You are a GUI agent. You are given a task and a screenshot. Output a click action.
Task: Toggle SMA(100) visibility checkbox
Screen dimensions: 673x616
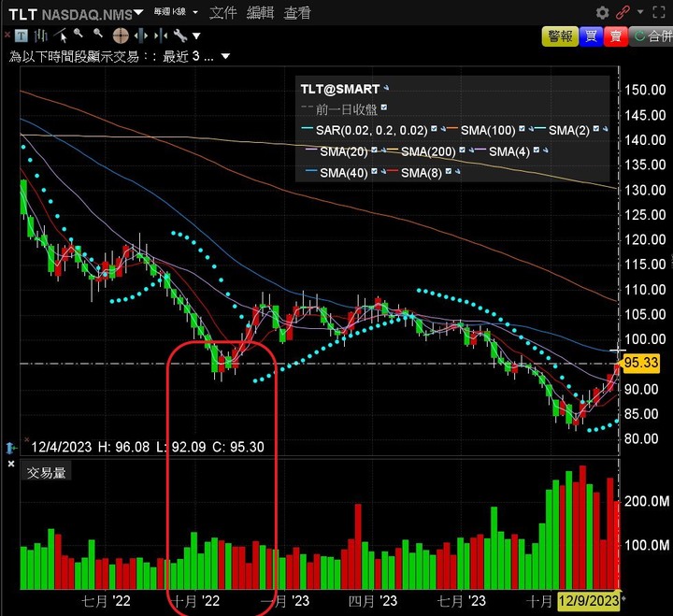pyautogui.click(x=522, y=128)
